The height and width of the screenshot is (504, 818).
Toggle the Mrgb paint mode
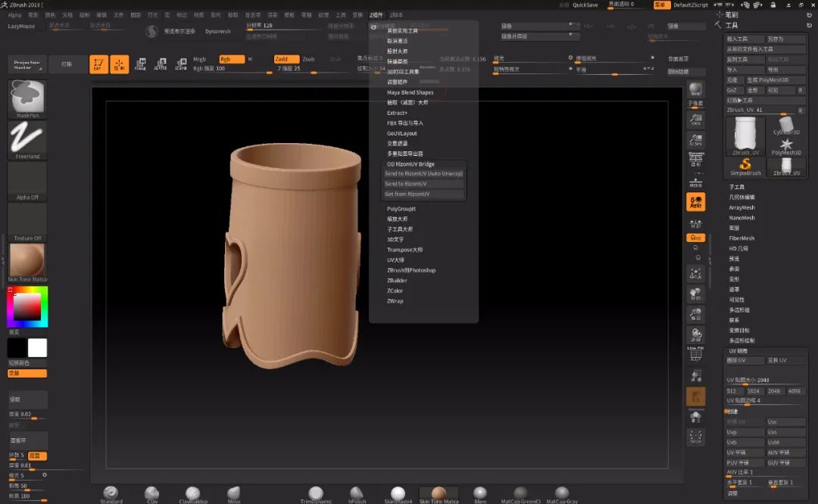(x=200, y=59)
